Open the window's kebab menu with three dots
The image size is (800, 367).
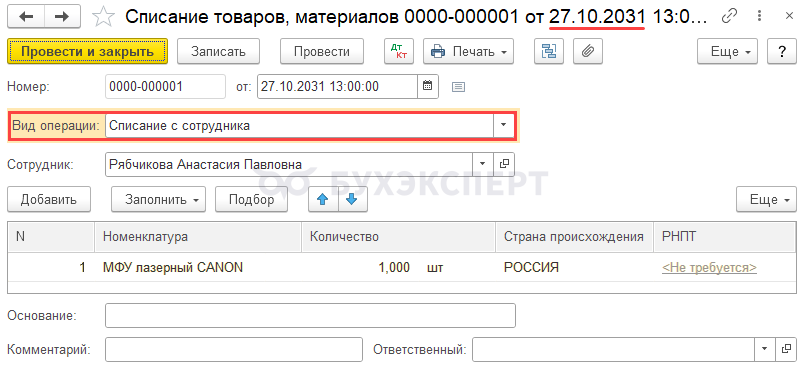(x=758, y=17)
